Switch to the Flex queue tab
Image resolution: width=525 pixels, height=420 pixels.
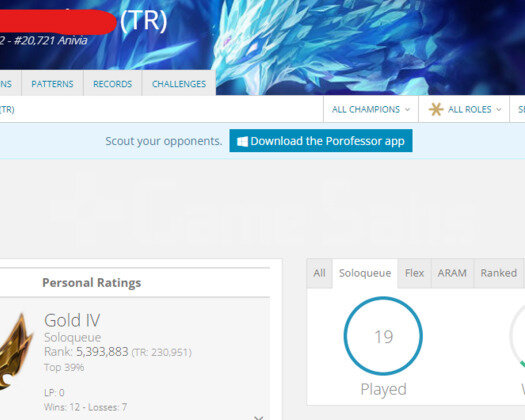point(414,273)
